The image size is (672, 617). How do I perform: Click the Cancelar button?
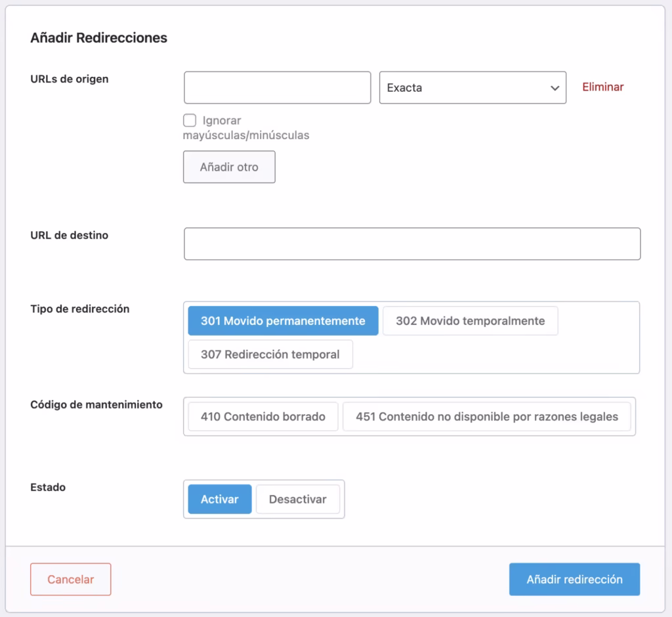coord(71,580)
